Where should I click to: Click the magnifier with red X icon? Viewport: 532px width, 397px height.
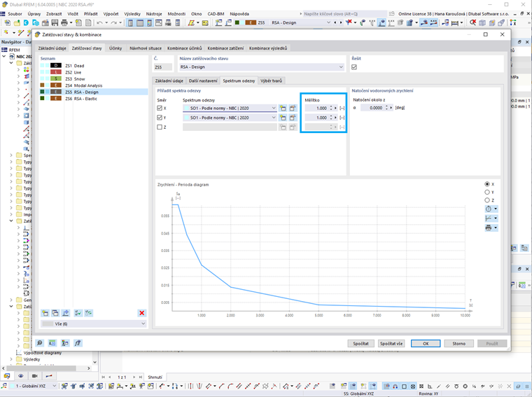click(x=472, y=22)
